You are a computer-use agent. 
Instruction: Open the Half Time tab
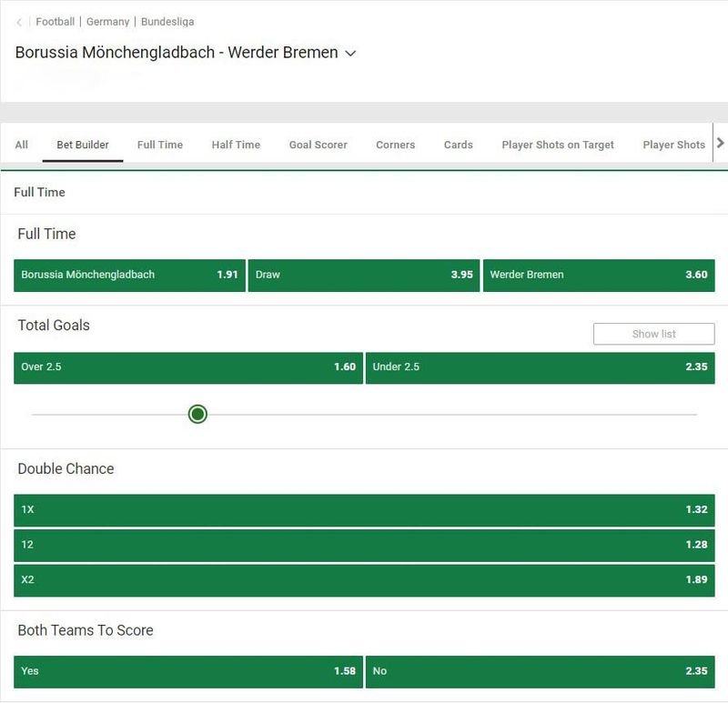(x=236, y=145)
